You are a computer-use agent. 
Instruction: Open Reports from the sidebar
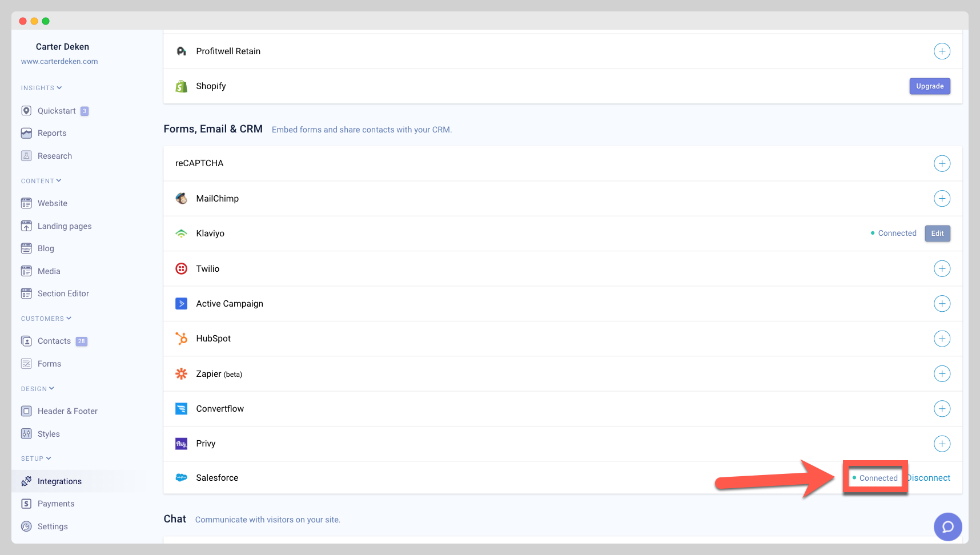51,132
